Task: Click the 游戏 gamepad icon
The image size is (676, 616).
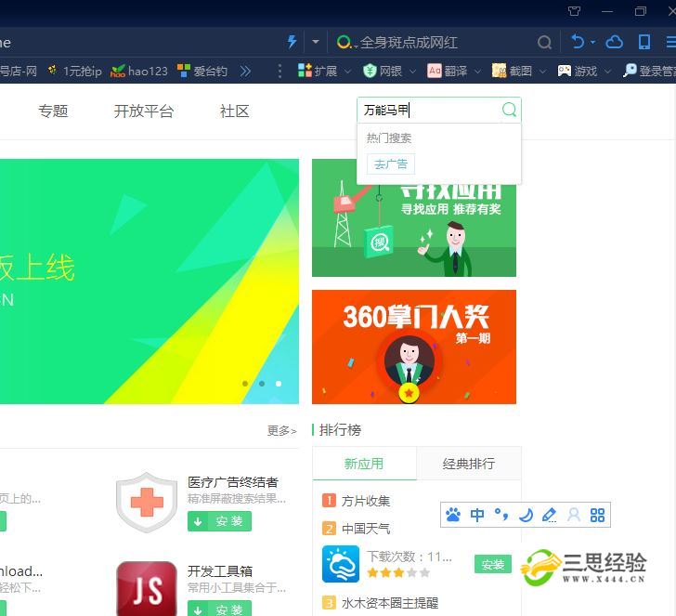Action: pyautogui.click(x=564, y=71)
